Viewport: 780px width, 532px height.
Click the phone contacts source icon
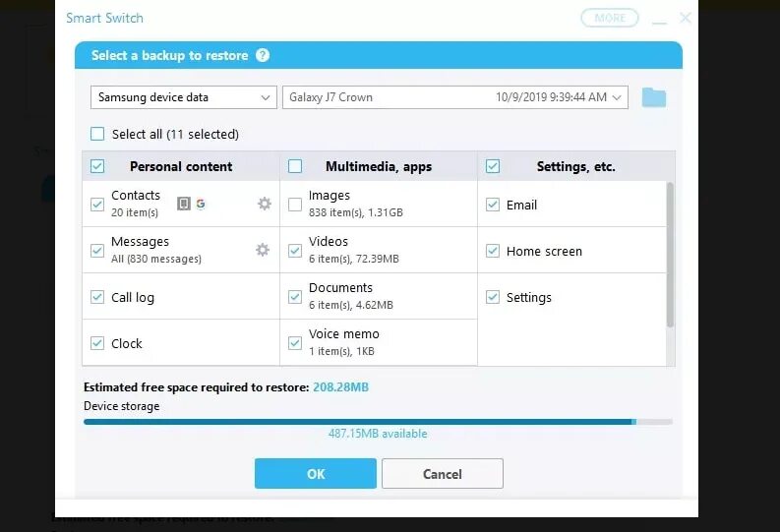(184, 204)
